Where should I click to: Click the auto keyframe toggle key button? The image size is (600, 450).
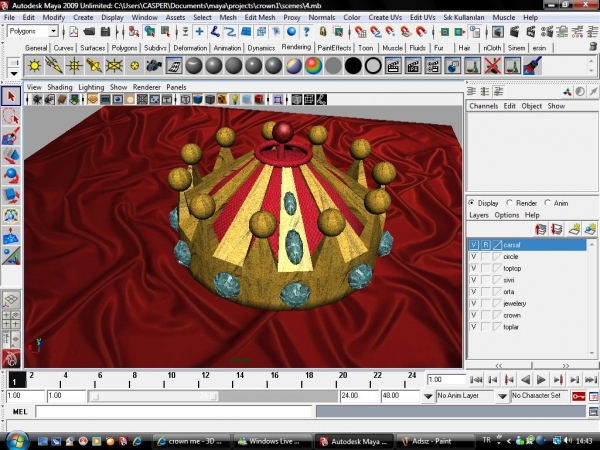pos(579,396)
